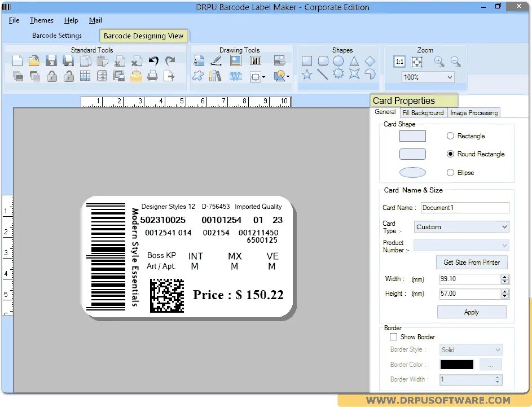Screen dimensions: 532x407
Task: Click the Card Name input field
Action: tap(465, 208)
